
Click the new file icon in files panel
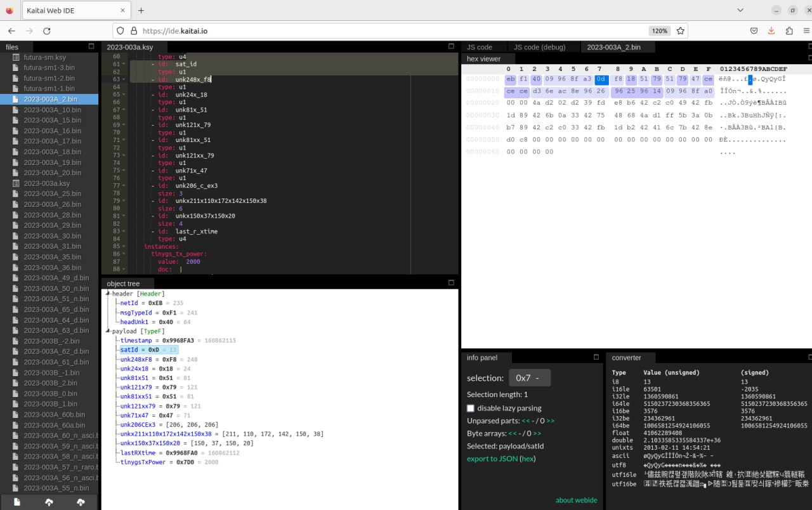(x=17, y=502)
